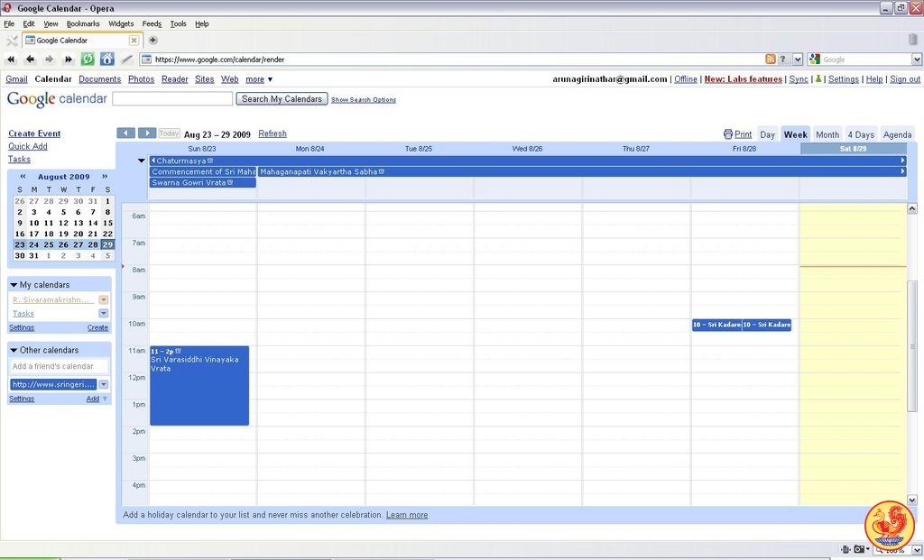The width and height of the screenshot is (924, 560).
Task: Expand the more Google services menu
Action: click(259, 79)
